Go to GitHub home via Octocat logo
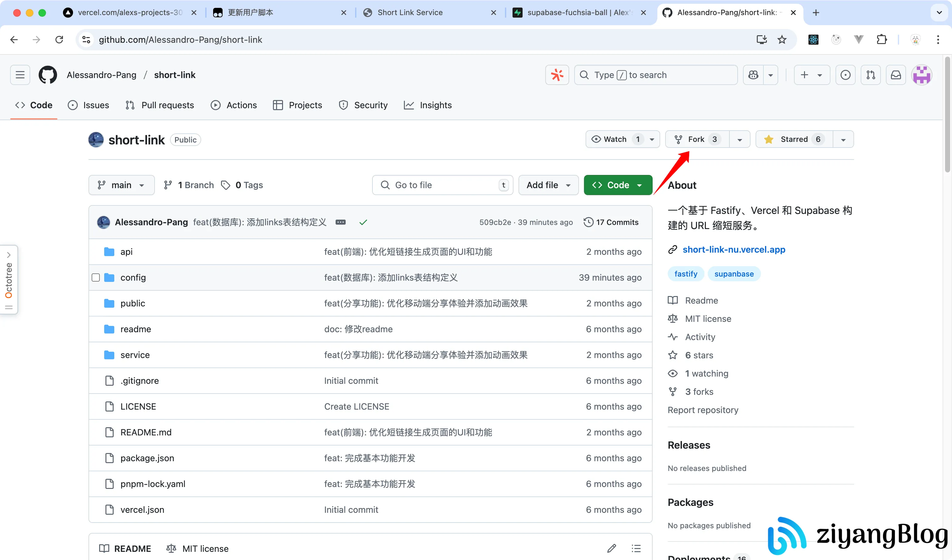Image resolution: width=952 pixels, height=560 pixels. click(x=48, y=75)
